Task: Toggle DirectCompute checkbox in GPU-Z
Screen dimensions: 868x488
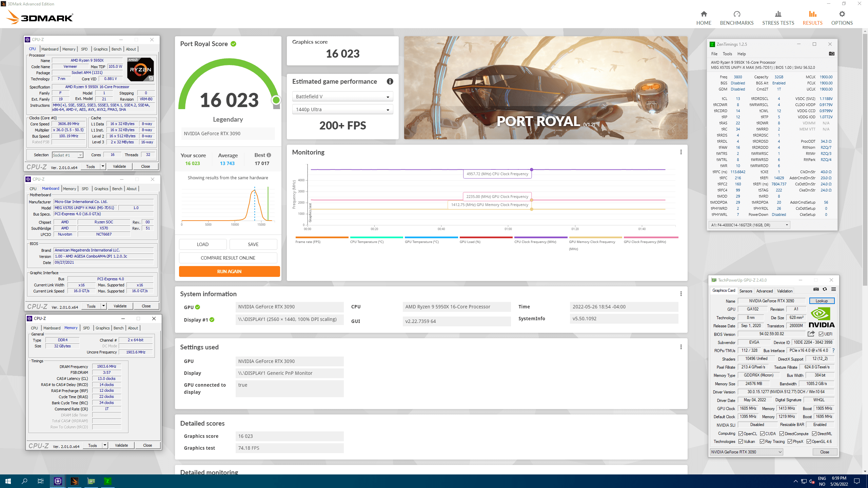Action: [x=782, y=434]
